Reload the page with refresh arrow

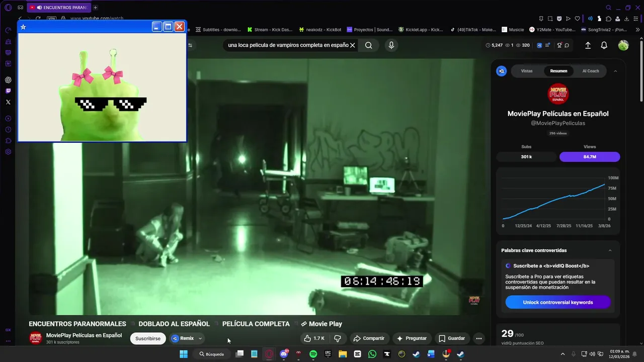[38, 19]
